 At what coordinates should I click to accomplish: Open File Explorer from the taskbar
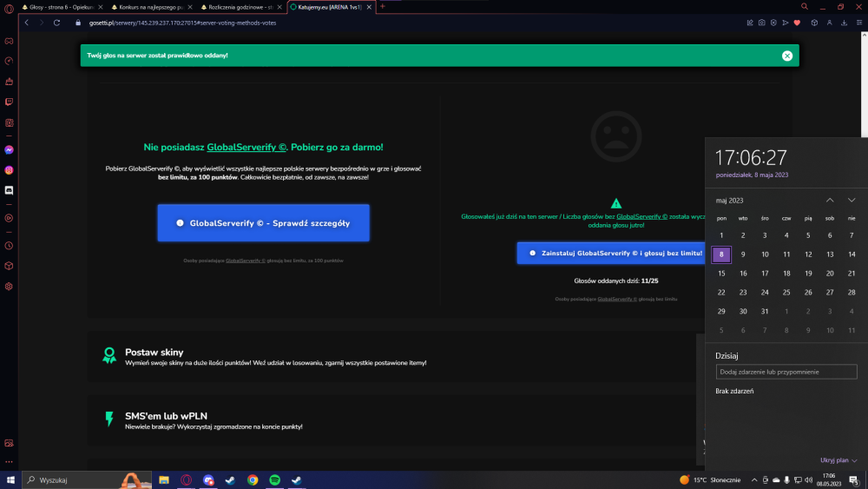click(x=164, y=480)
